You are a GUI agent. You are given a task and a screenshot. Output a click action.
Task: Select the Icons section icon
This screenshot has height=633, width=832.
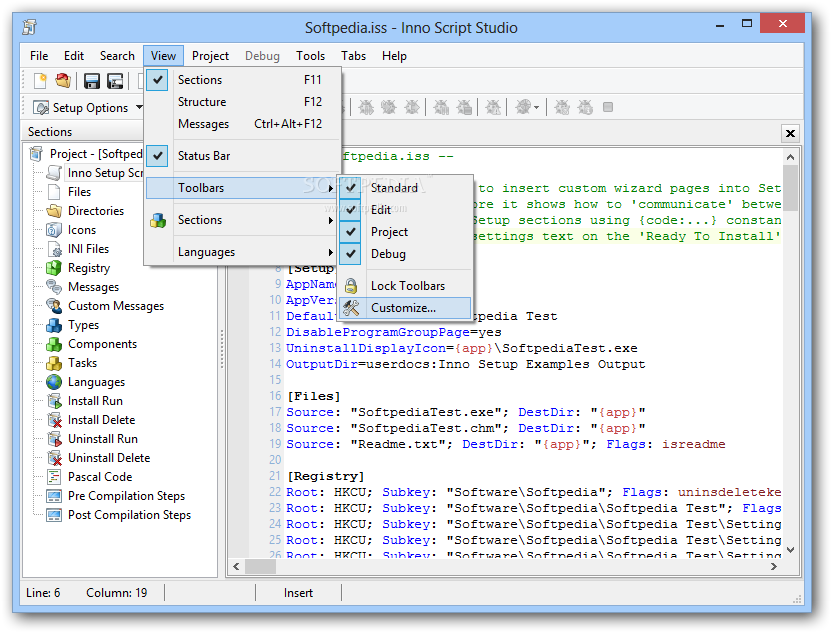[54, 230]
